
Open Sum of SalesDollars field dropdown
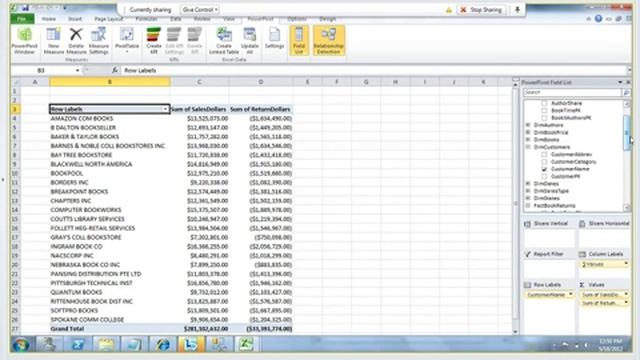click(x=626, y=294)
